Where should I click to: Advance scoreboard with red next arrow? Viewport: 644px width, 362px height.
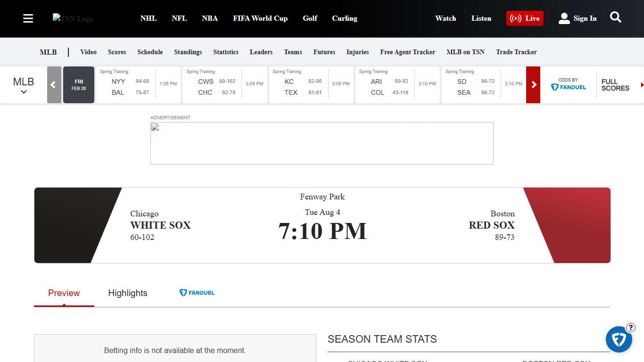pos(533,85)
